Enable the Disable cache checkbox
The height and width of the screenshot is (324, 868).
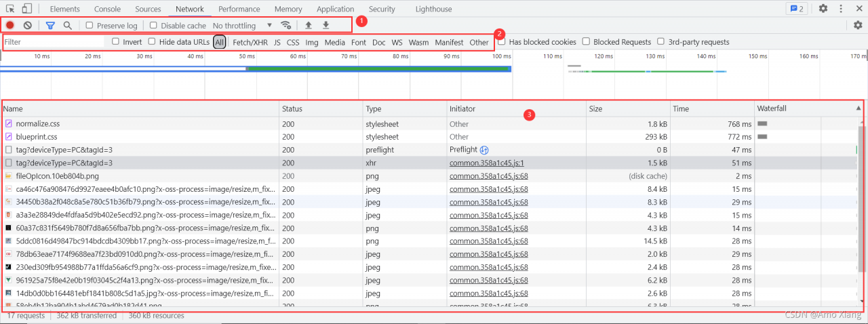point(153,26)
